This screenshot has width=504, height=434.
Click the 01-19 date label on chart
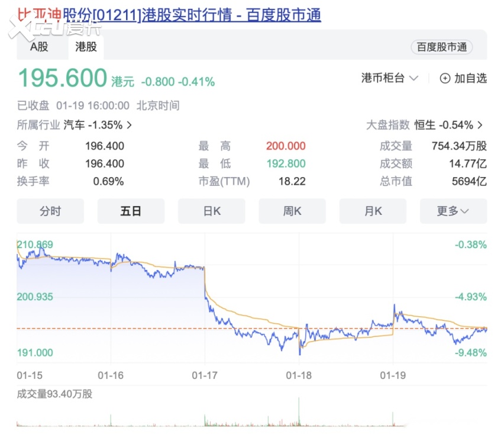coord(393,375)
